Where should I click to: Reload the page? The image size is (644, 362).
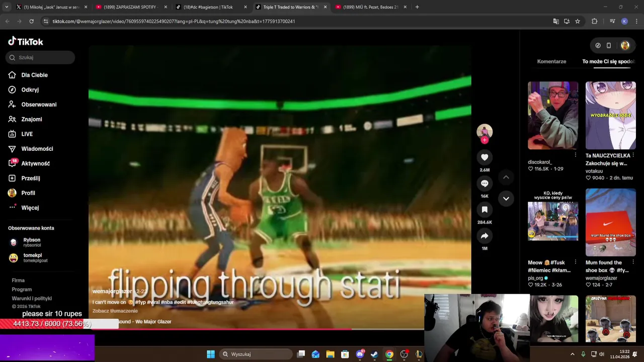[31, 21]
